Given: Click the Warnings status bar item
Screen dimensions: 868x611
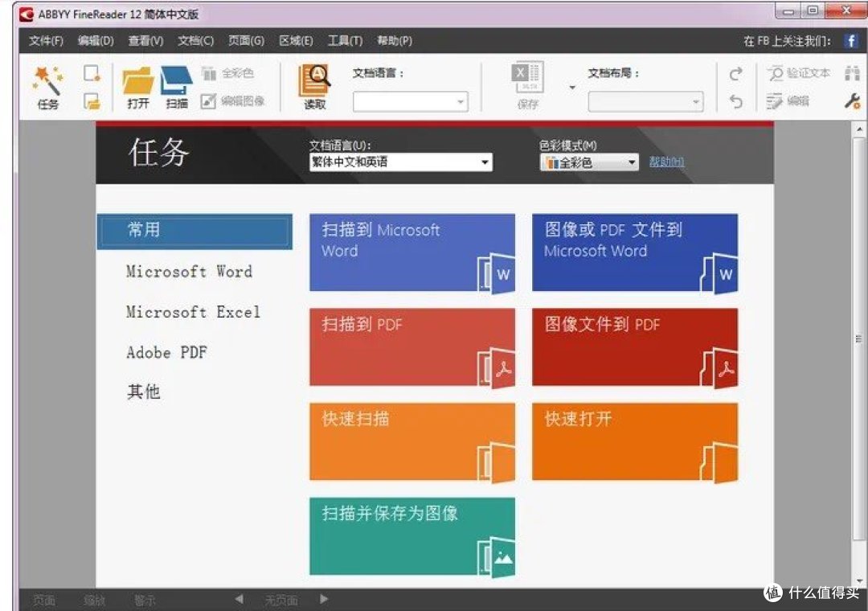Looking at the screenshot, I should pyautogui.click(x=145, y=600).
